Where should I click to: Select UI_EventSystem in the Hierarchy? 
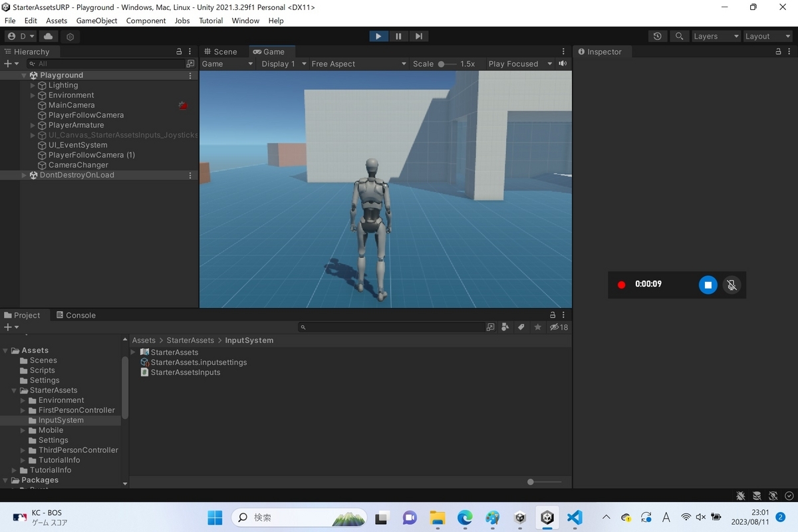point(77,145)
